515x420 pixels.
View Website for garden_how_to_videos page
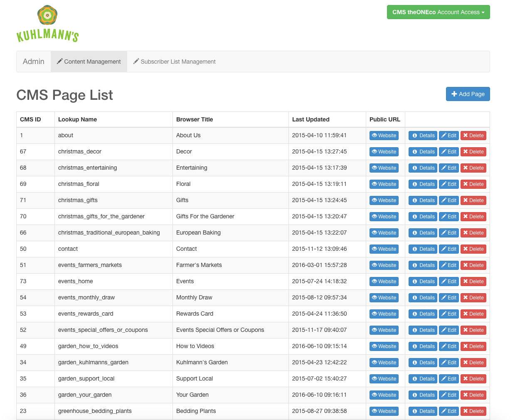pos(384,346)
